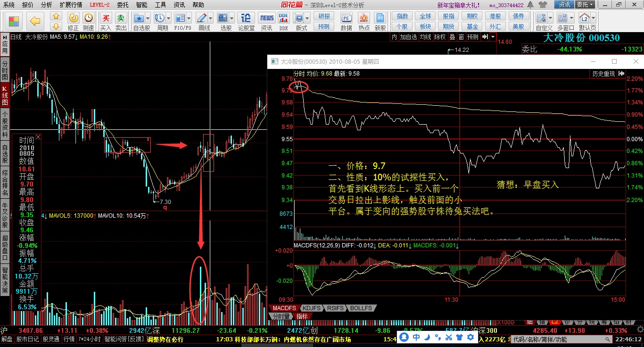
Task: Toggle 窗 window mode on chart
Action: coord(461,37)
